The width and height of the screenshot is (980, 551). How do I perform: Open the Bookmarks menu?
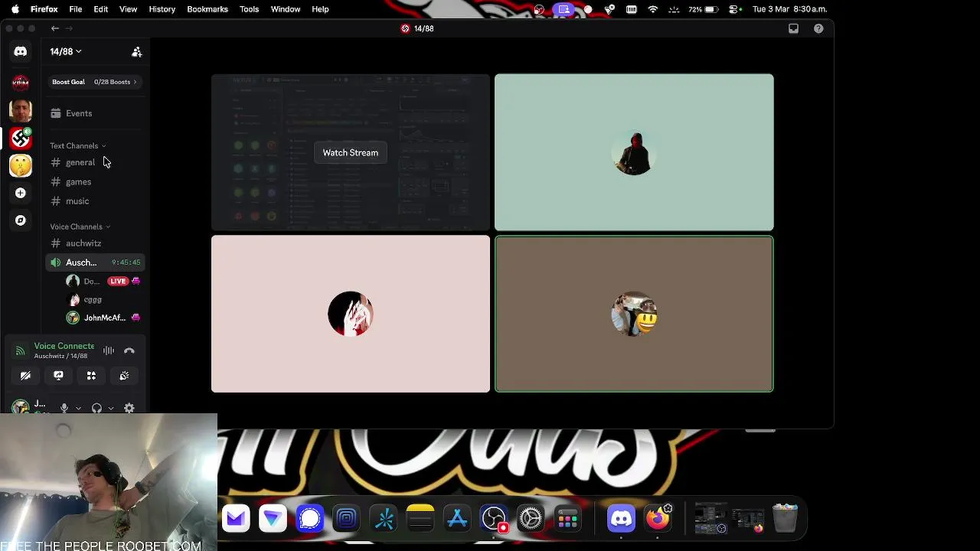pyautogui.click(x=207, y=9)
